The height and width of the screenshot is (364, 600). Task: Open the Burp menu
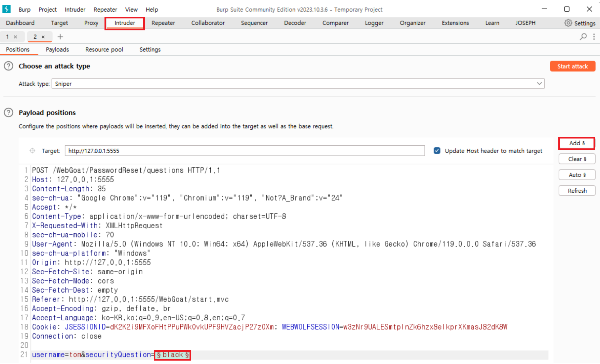pyautogui.click(x=25, y=10)
